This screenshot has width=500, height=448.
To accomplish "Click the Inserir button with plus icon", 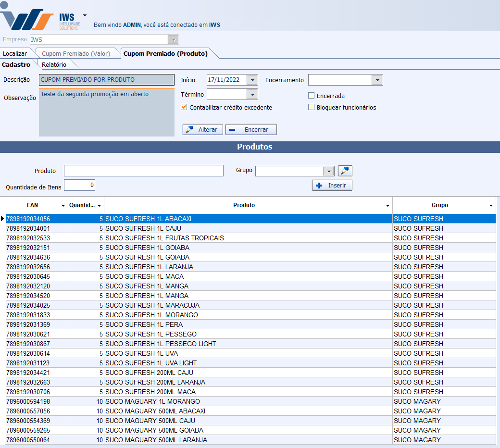I will pyautogui.click(x=332, y=186).
